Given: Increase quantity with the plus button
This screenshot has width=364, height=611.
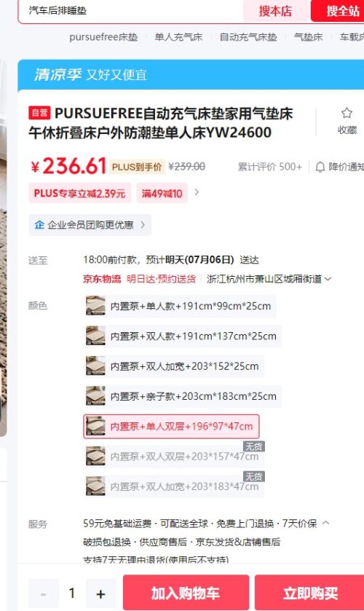Looking at the screenshot, I should pyautogui.click(x=100, y=594).
